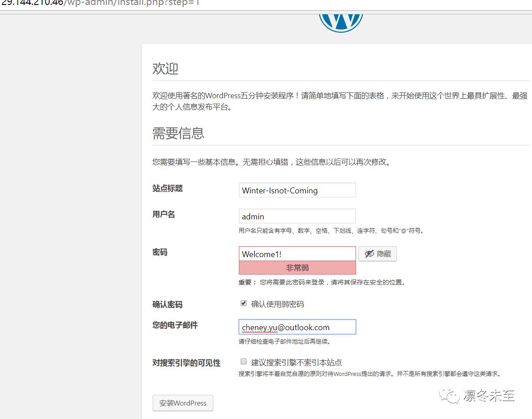The width and height of the screenshot is (532, 419).
Task: Uncheck the 确认使用弱密码 checkbox
Action: [244, 303]
